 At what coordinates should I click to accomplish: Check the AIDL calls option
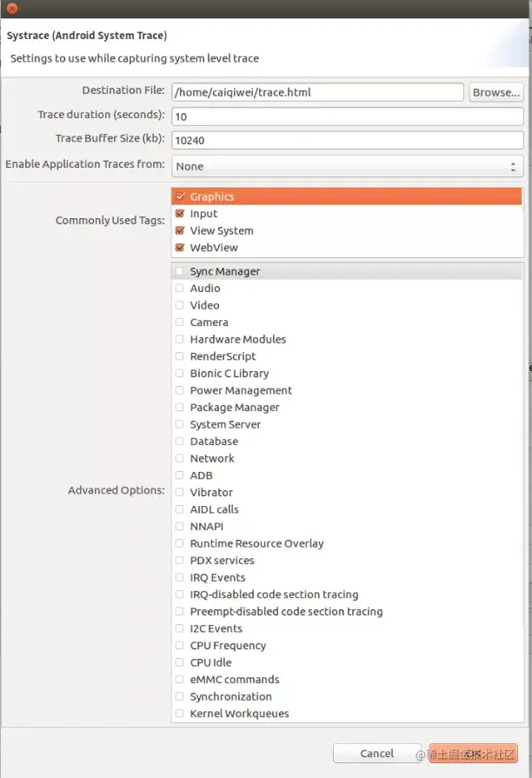point(180,509)
